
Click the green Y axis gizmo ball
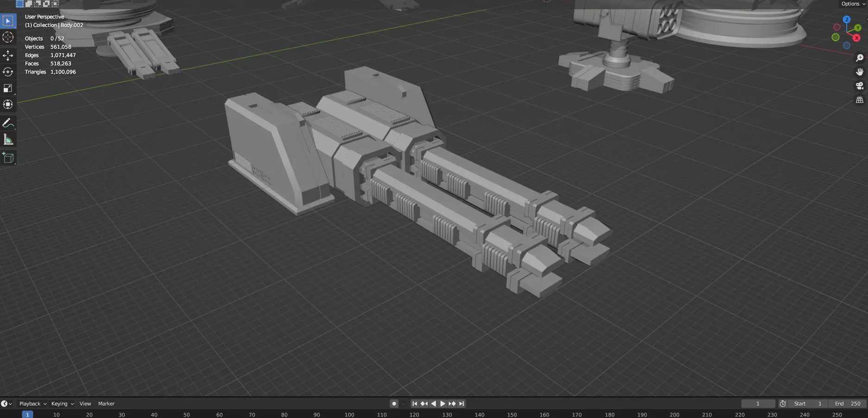[858, 28]
